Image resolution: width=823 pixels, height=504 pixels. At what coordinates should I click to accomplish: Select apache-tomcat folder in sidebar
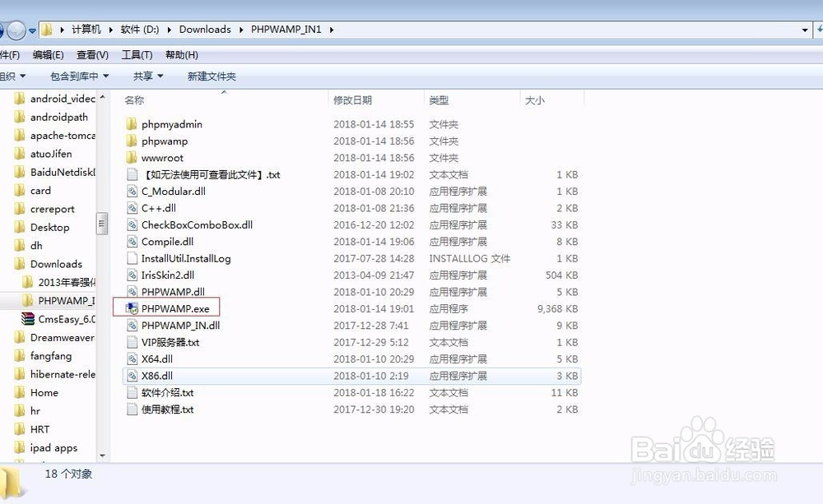pyautogui.click(x=55, y=136)
